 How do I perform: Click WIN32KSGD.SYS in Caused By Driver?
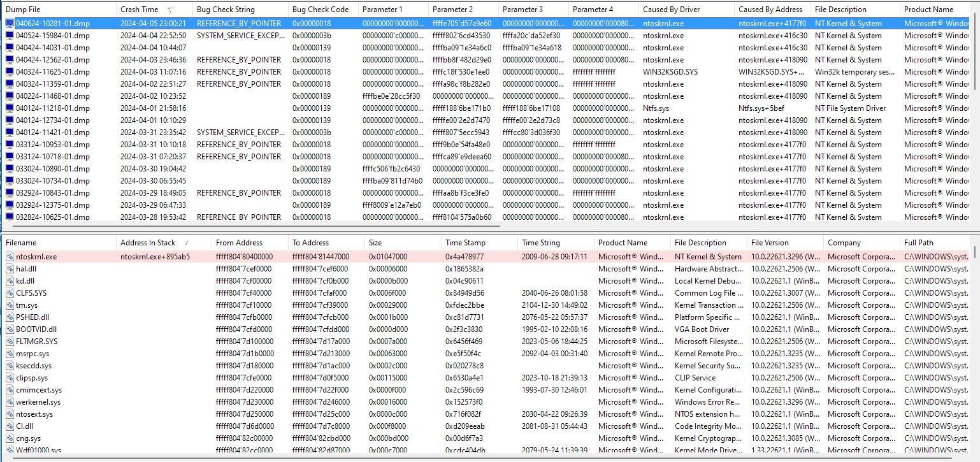tap(670, 71)
